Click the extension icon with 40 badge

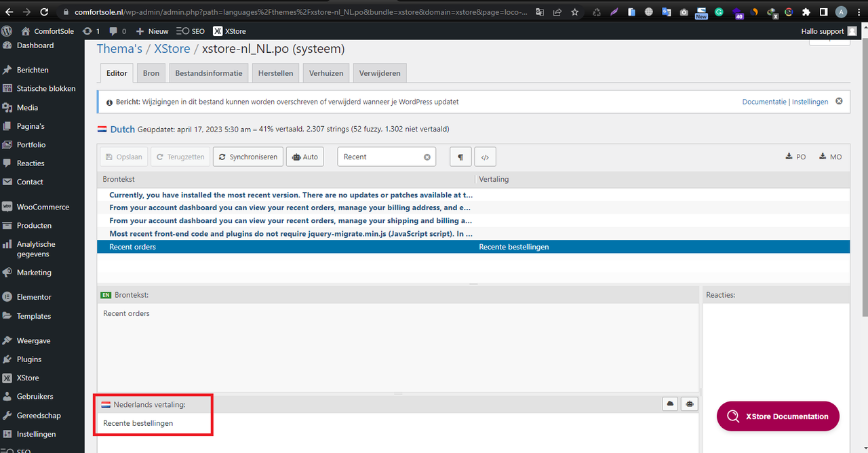[x=738, y=13]
